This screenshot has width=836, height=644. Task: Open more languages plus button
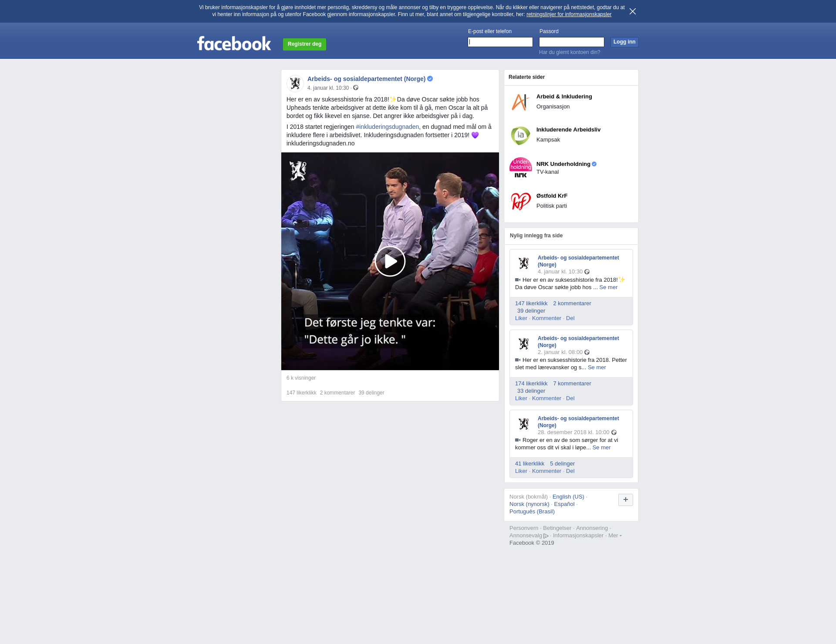click(x=625, y=500)
